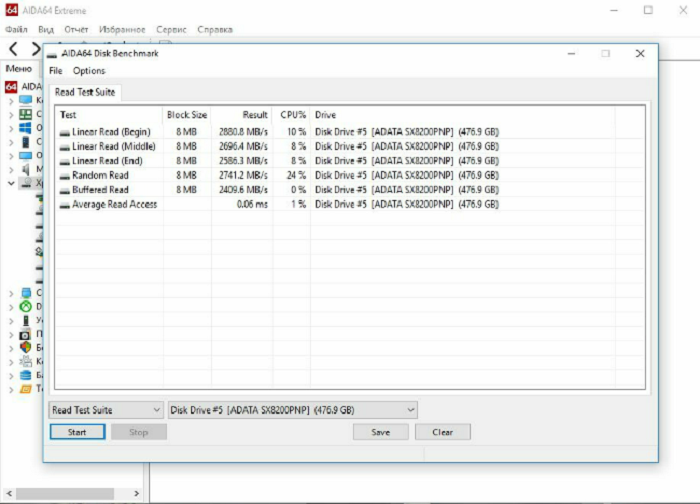The height and width of the screenshot is (504, 700).
Task: Click the sidebar horizontal scrollbar thumb
Action: point(65,493)
